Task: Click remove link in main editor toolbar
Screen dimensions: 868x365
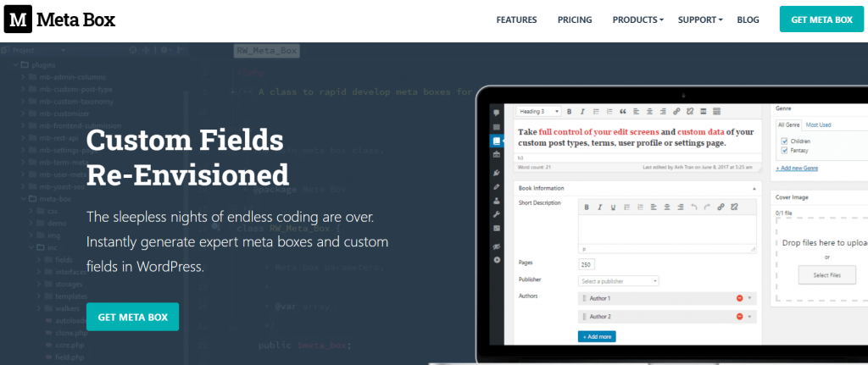Action: [690, 112]
